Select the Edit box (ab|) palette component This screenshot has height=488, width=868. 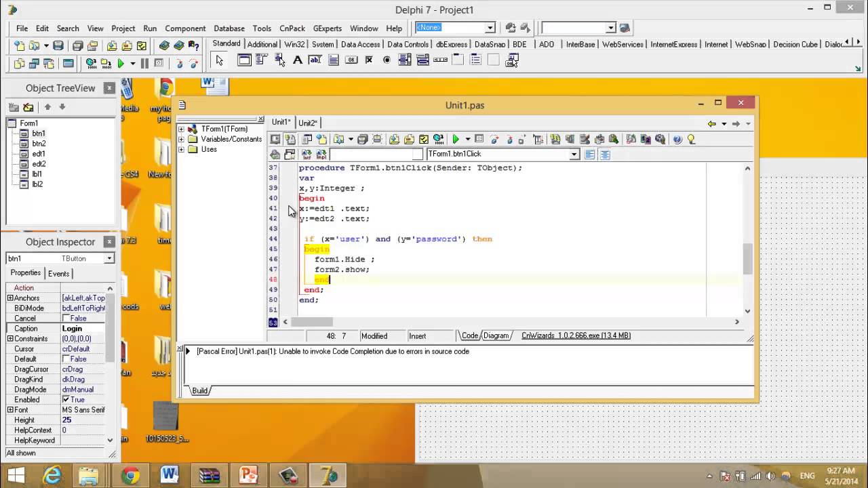[315, 60]
